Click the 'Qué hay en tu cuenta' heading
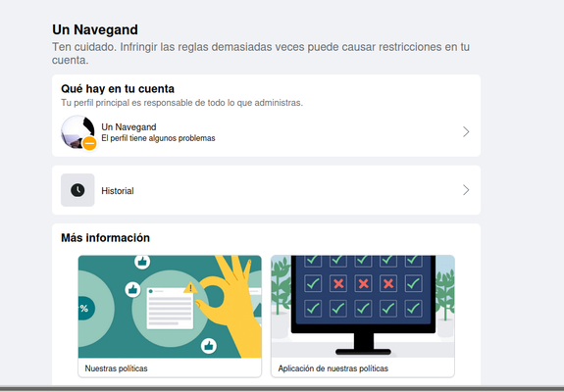Screen dimensions: 564x392 pos(118,89)
